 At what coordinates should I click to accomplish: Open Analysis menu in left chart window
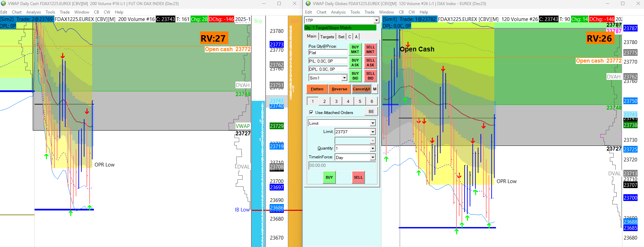pos(33,12)
